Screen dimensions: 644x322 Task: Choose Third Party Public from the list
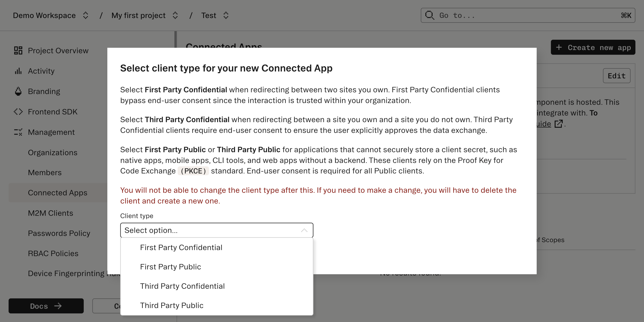click(x=172, y=305)
